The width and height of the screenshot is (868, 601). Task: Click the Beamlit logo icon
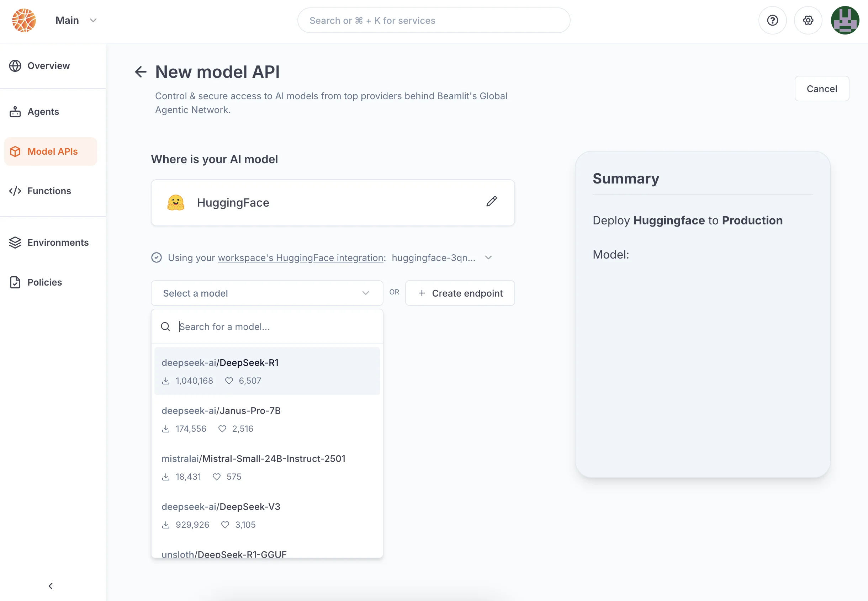pos(24,20)
